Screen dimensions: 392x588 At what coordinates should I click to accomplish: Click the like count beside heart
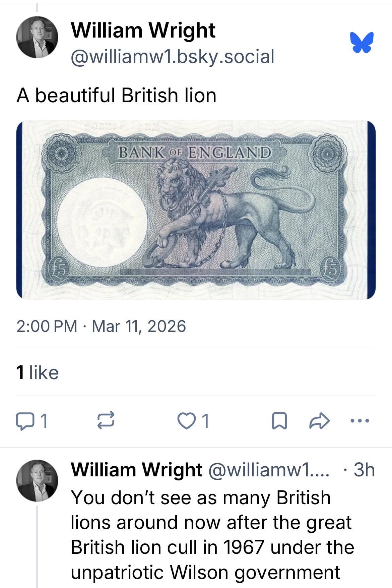[x=205, y=421]
